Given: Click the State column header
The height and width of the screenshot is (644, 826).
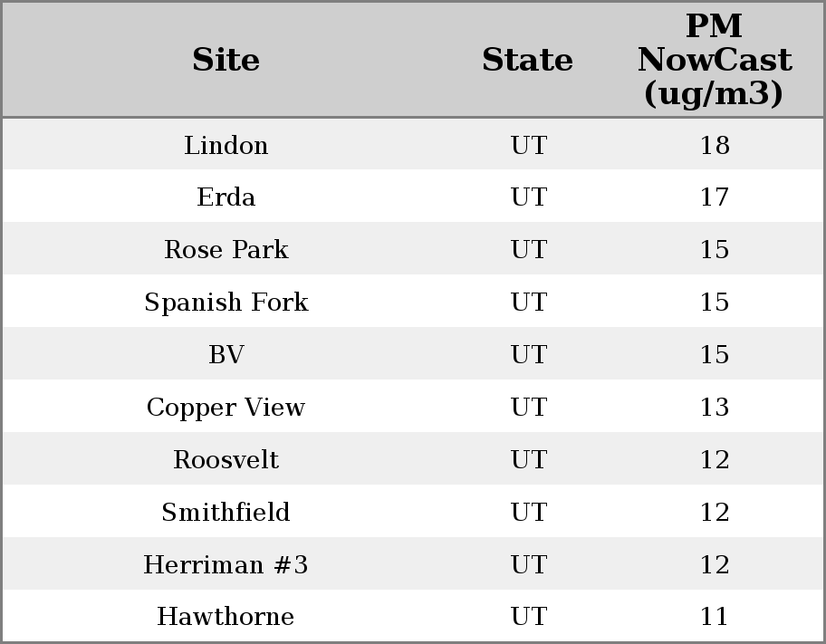Looking at the screenshot, I should click(x=527, y=61).
